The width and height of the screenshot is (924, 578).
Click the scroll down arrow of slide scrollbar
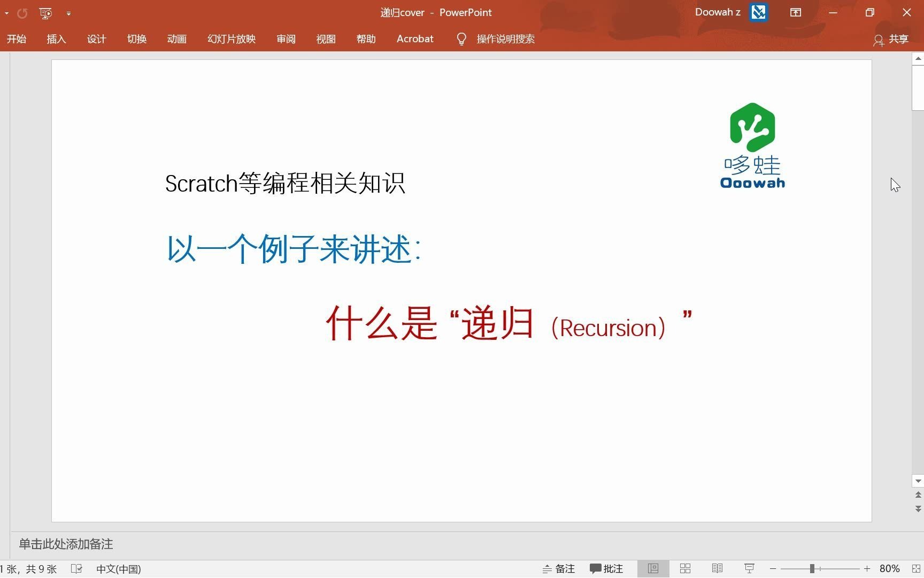coord(918,481)
